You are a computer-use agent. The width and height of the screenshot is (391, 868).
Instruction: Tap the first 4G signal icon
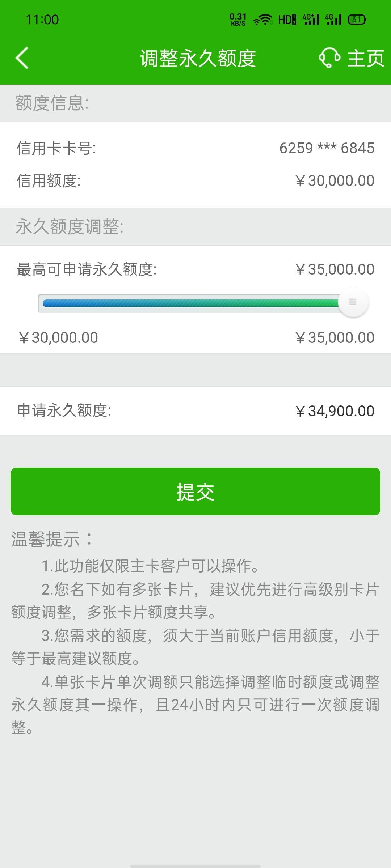(x=311, y=20)
